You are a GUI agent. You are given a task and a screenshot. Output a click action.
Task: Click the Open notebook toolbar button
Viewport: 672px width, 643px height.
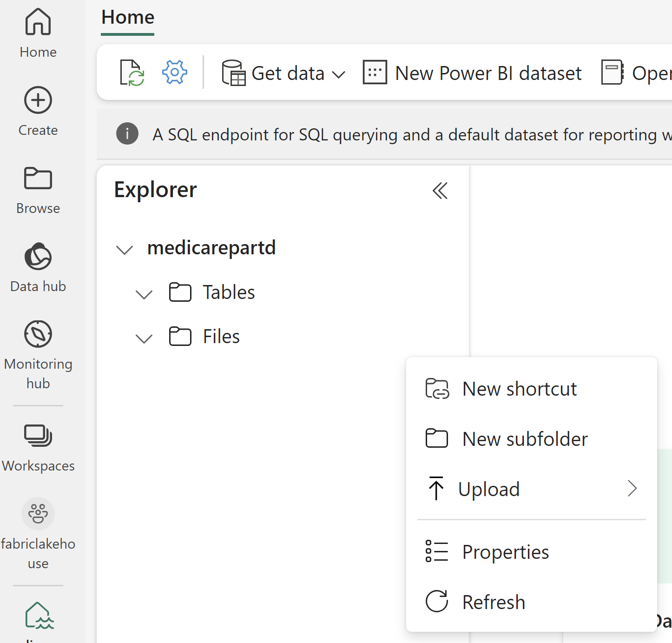637,73
